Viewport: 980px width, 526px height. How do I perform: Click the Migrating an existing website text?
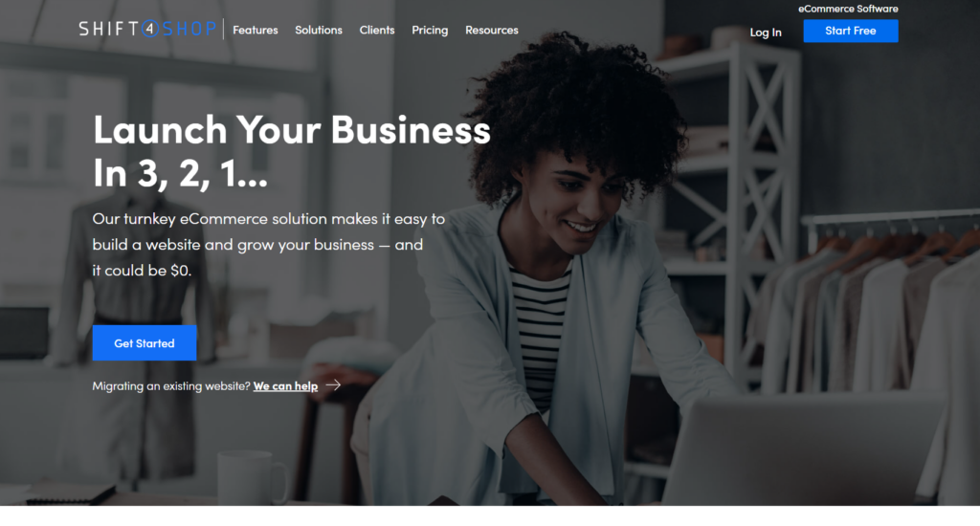pos(170,386)
